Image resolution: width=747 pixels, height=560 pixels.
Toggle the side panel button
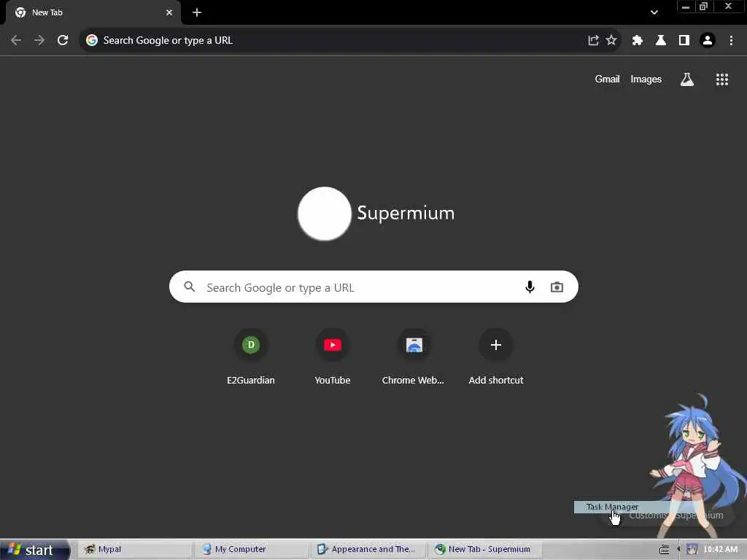684,41
